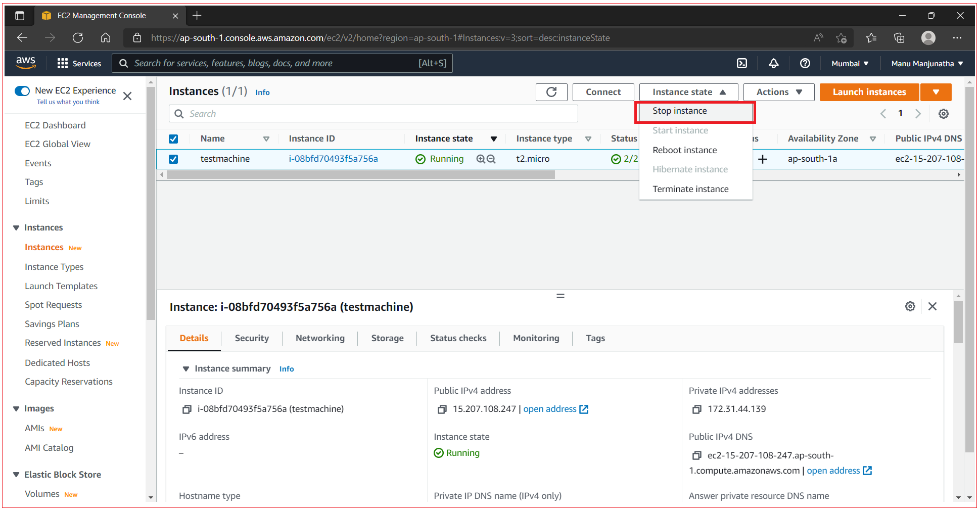The width and height of the screenshot is (980, 510).
Task: Click the AWS services search box
Action: click(x=282, y=63)
